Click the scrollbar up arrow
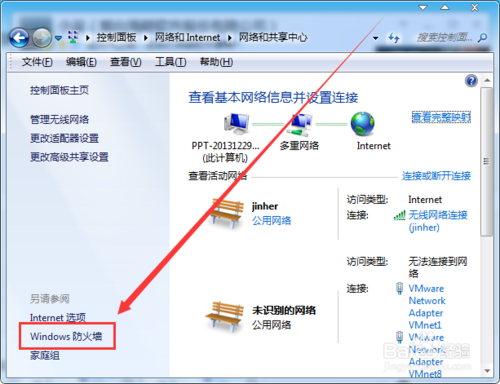The width and height of the screenshot is (500, 384). (x=487, y=80)
